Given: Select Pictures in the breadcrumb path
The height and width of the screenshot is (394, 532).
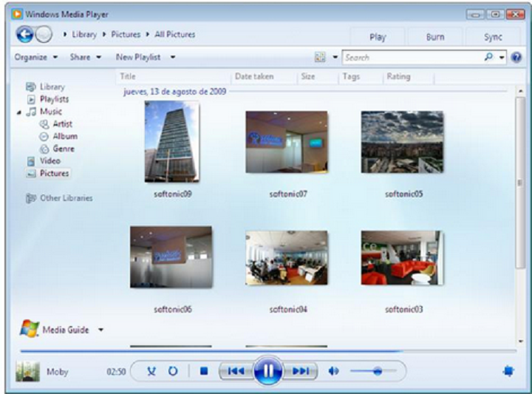Looking at the screenshot, I should (126, 34).
